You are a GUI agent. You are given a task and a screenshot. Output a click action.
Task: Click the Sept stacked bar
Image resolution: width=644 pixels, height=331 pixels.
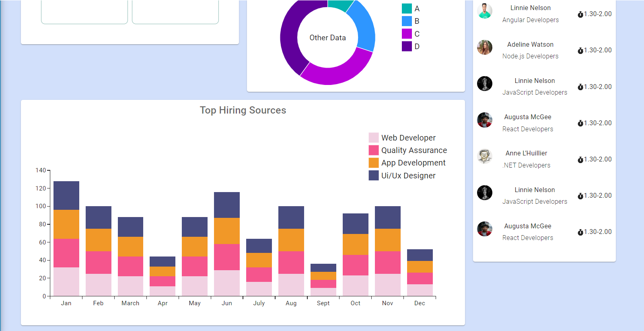tap(323, 280)
